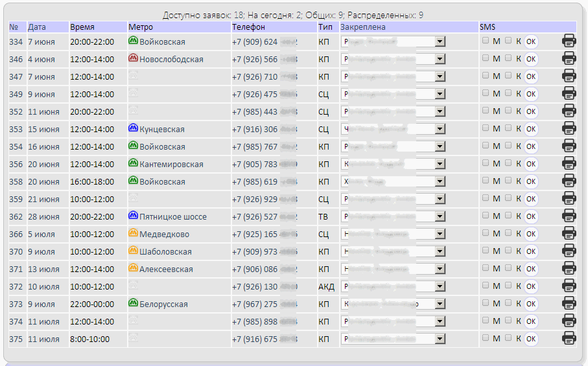Click the printer icon for request 334
Screen dimensions: 588x366
tap(569, 41)
